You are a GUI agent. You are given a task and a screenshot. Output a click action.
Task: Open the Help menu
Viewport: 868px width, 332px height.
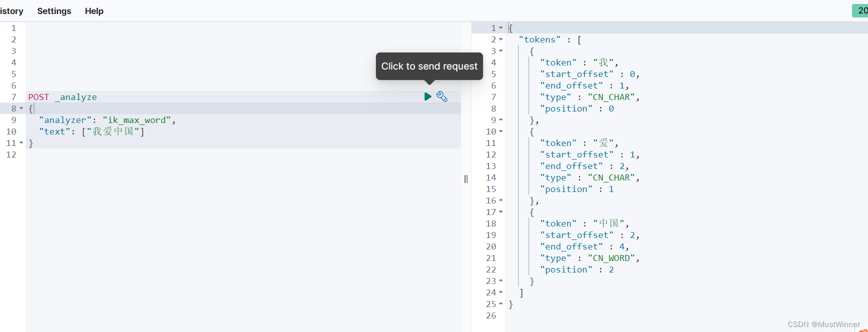(94, 11)
